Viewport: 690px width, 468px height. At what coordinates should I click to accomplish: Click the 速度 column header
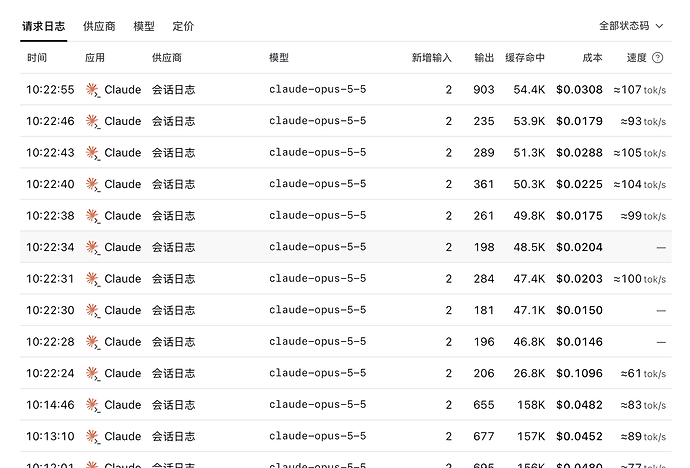point(636,58)
